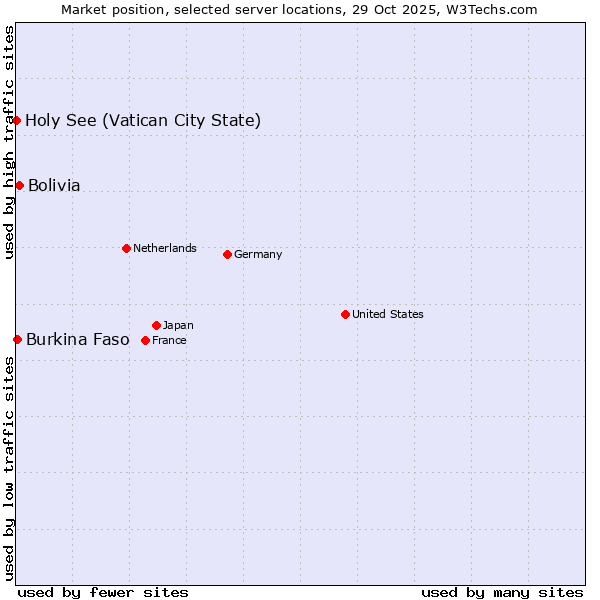This screenshot has height=600, width=600.
Task: Click the 'Holy See (Vatican City State)' label
Action: coord(143,121)
